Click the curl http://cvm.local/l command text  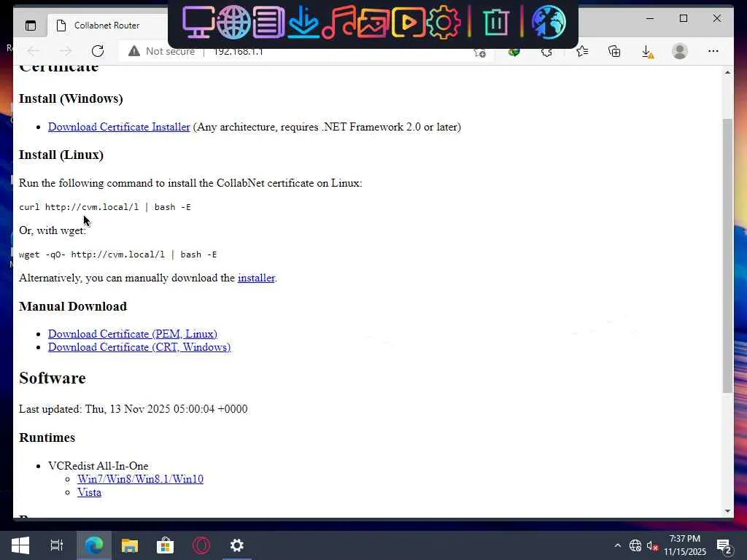pos(105,207)
